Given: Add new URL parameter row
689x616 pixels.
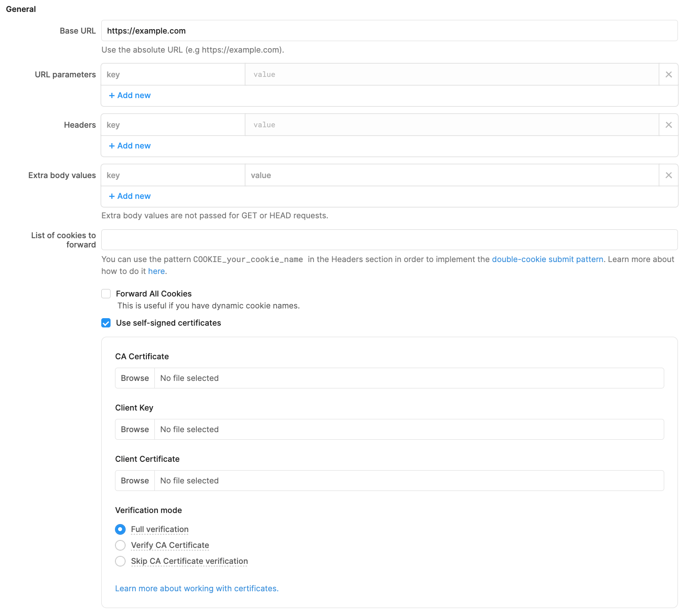Looking at the screenshot, I should [x=130, y=95].
